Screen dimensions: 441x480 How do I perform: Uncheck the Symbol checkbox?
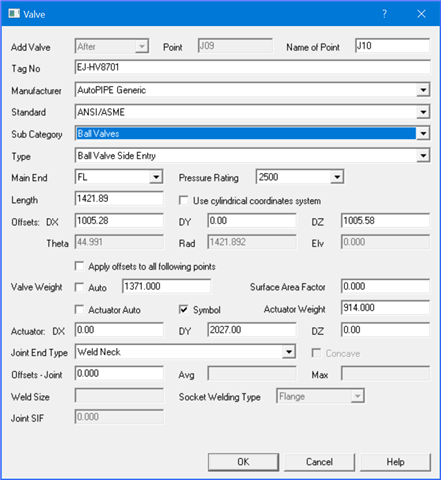coord(183,310)
